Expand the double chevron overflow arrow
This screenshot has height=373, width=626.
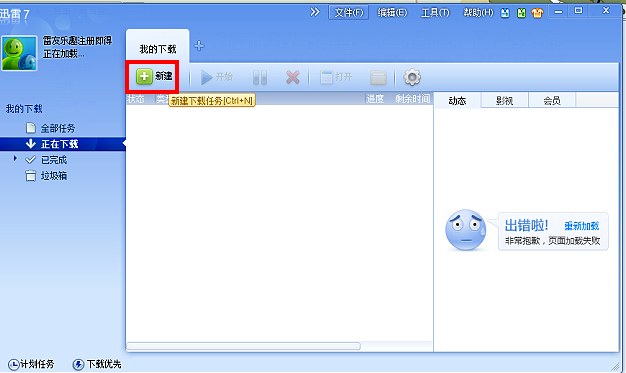(x=315, y=12)
